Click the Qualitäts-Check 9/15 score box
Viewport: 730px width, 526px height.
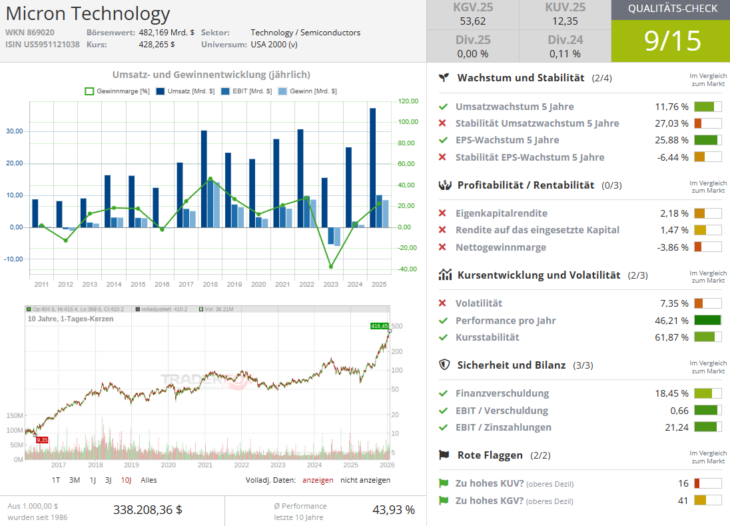click(x=670, y=40)
